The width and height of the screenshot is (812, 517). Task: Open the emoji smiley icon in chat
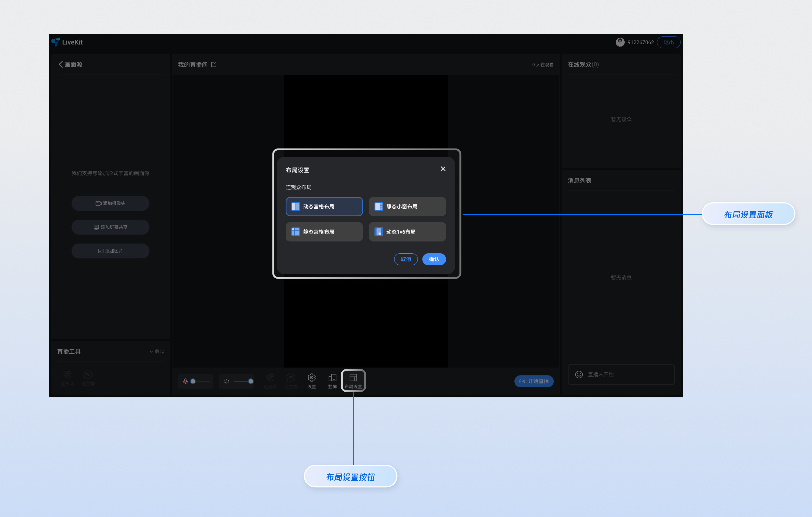point(579,374)
